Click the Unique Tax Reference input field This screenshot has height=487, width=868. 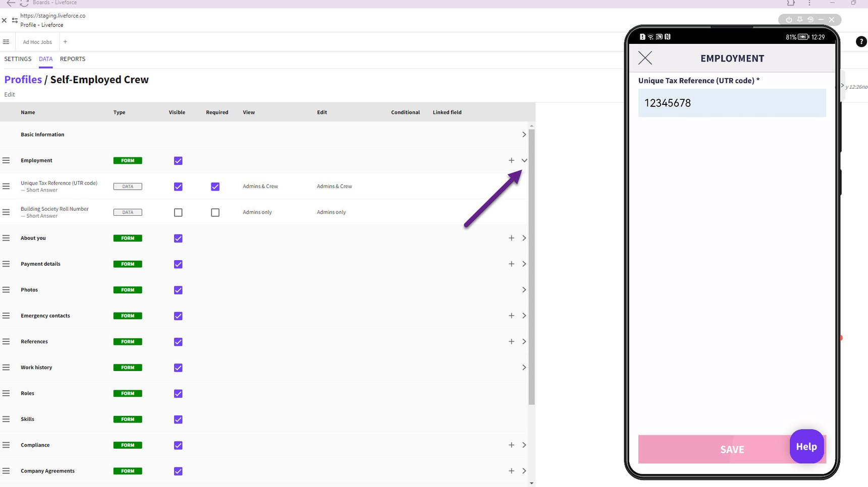click(x=732, y=103)
